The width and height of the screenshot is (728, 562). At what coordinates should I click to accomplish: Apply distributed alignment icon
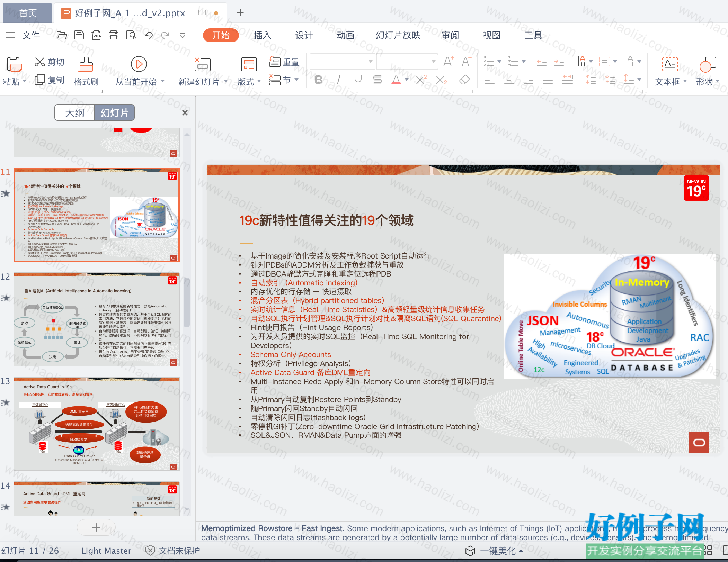point(567,80)
